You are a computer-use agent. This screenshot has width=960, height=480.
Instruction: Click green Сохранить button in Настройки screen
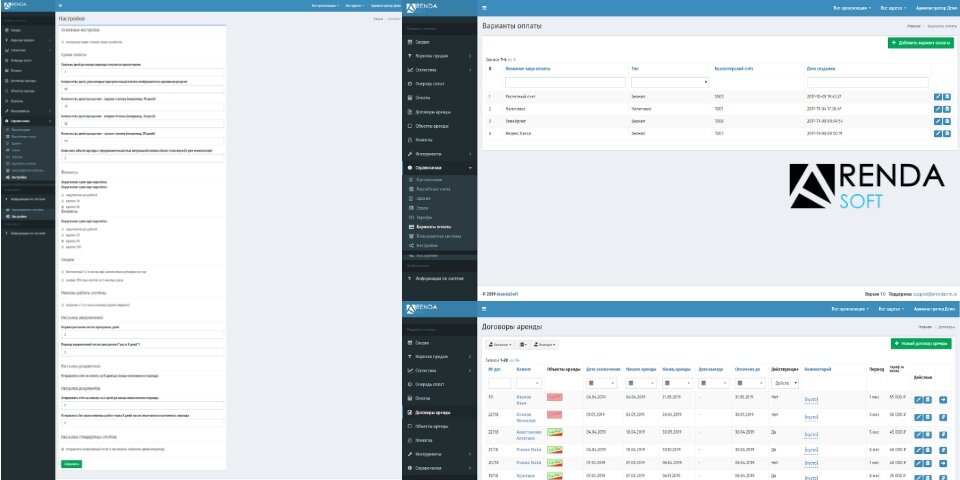[72, 464]
